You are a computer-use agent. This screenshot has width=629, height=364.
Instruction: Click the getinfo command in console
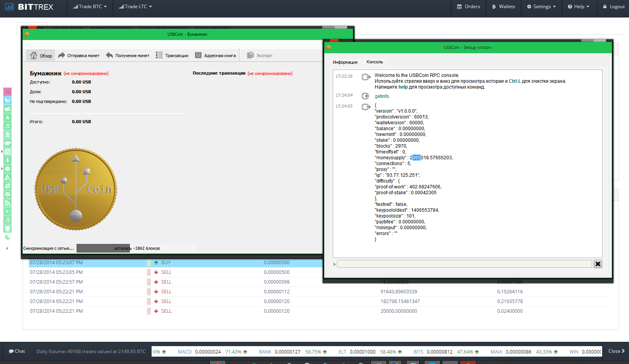(x=382, y=96)
